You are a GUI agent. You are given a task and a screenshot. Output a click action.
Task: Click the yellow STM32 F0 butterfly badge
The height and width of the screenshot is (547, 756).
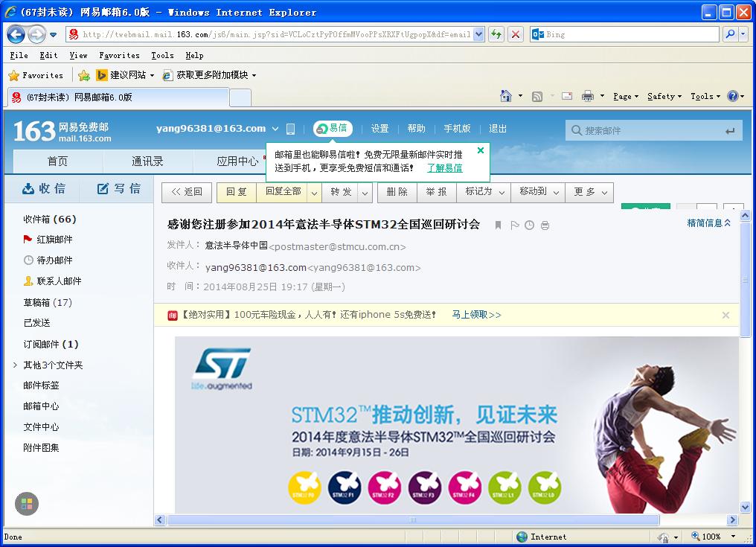tap(304, 487)
